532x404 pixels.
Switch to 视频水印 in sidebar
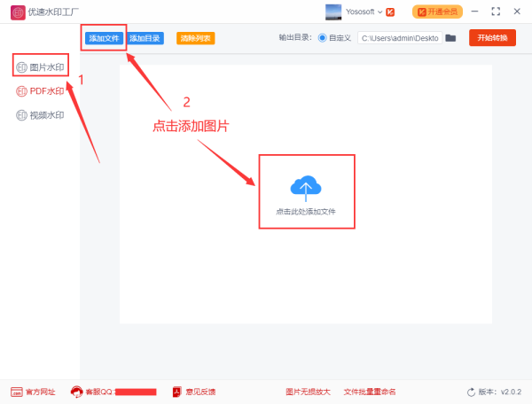click(x=41, y=115)
